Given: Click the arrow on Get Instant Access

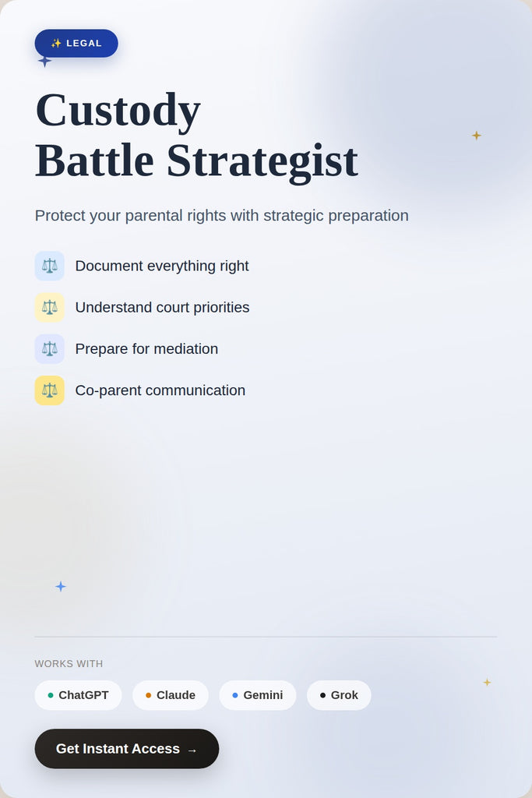Looking at the screenshot, I should 192,750.
